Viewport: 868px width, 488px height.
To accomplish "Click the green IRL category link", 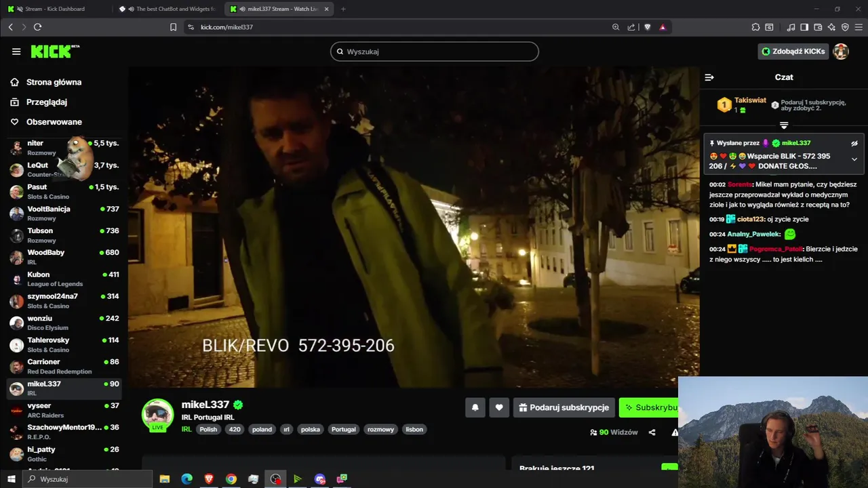I will coord(186,429).
